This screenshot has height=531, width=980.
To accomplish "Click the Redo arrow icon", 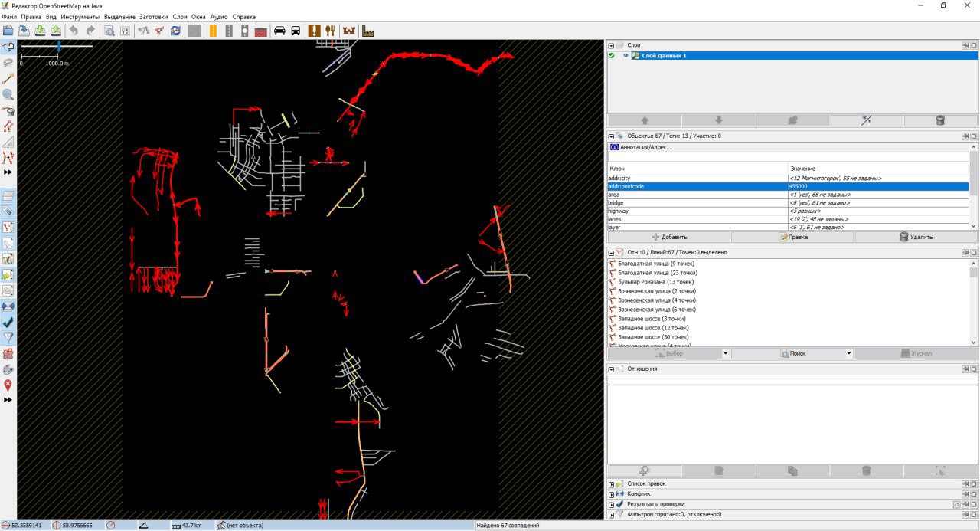I will click(90, 31).
